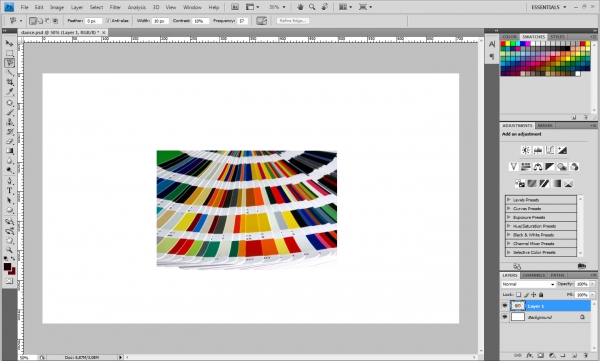The height and width of the screenshot is (361, 600).
Task: Expand Curves Presets
Action: tap(509, 208)
